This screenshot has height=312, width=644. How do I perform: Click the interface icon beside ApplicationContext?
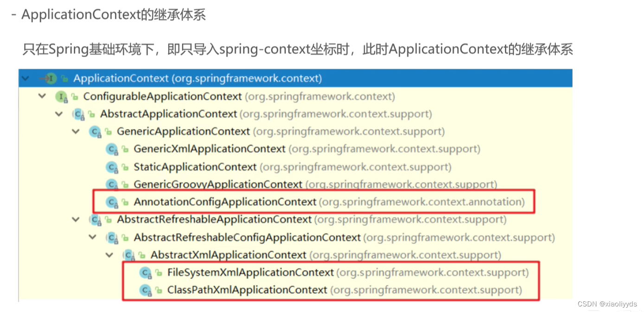pyautogui.click(x=51, y=78)
